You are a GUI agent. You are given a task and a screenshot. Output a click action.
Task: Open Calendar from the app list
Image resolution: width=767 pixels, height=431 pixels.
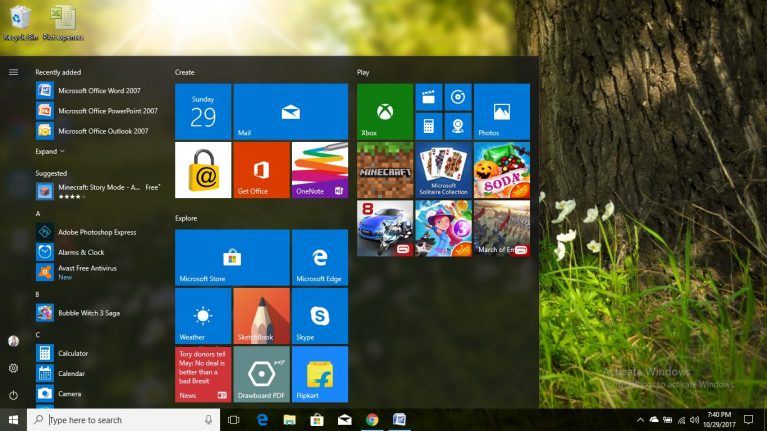click(100, 373)
